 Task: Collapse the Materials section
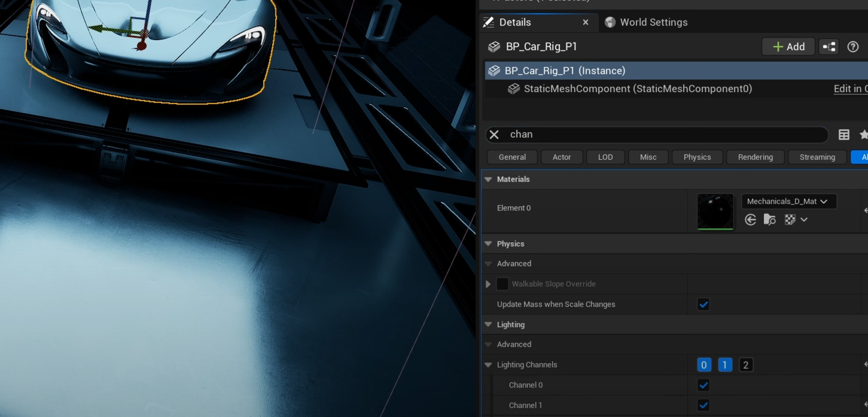click(x=488, y=179)
